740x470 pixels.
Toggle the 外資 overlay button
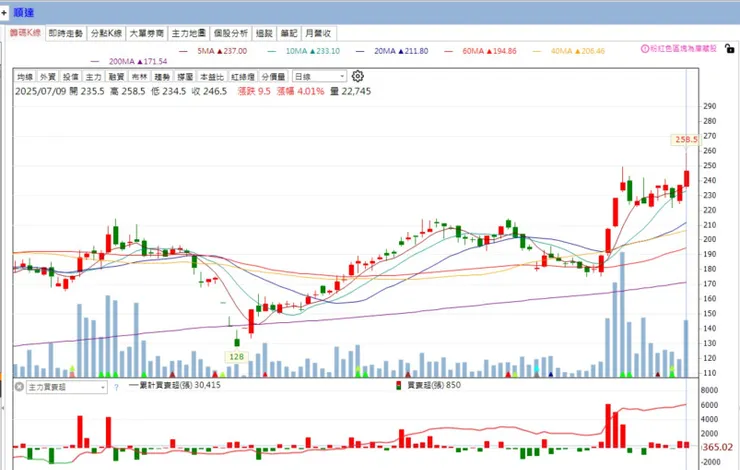pyautogui.click(x=48, y=76)
